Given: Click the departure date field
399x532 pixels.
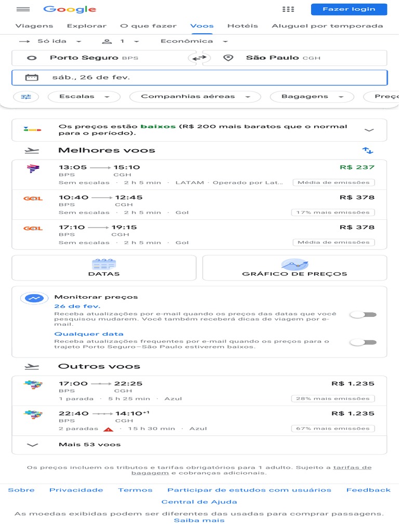Looking at the screenshot, I should pyautogui.click(x=199, y=77).
